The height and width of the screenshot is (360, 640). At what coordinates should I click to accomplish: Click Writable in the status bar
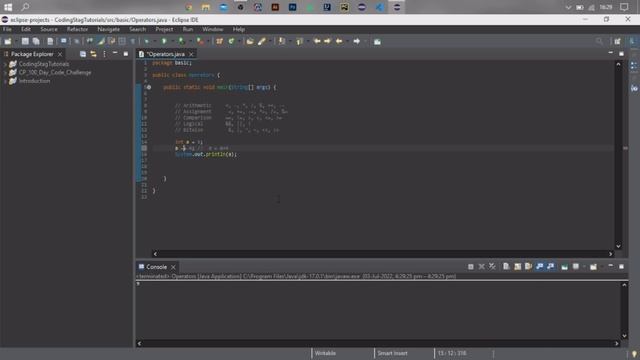(x=325, y=353)
